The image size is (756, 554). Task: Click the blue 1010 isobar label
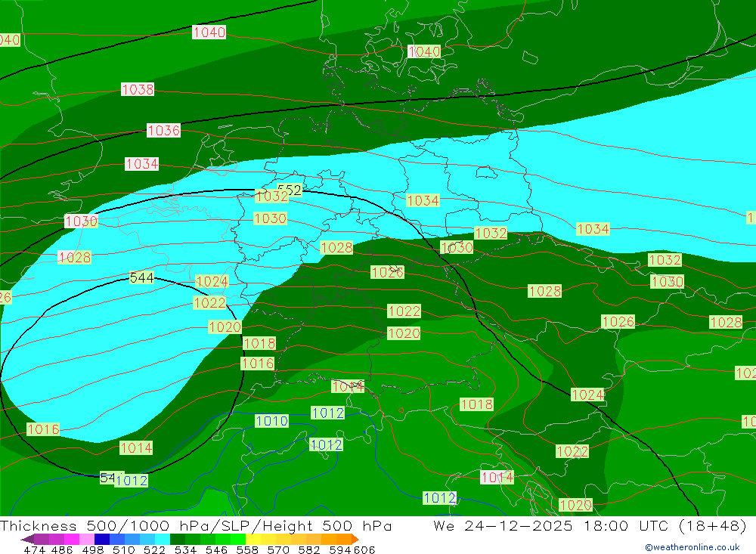coord(271,421)
